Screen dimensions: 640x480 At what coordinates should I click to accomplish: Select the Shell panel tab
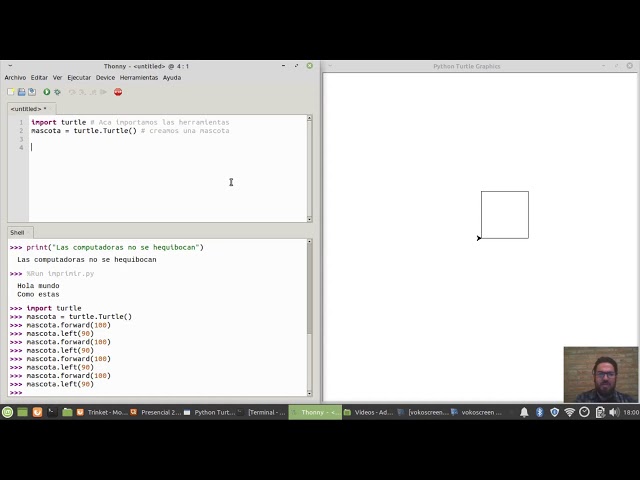(x=20, y=233)
